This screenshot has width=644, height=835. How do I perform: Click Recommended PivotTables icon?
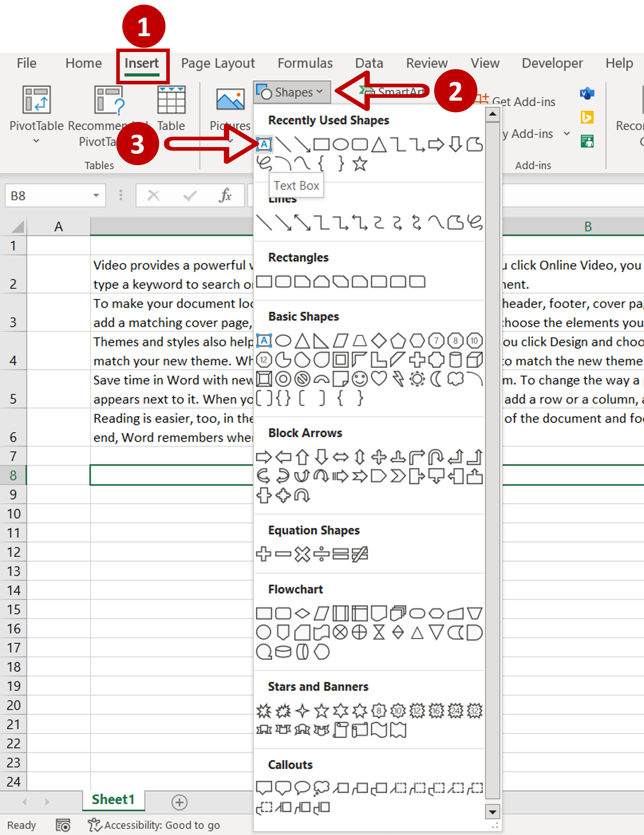pyautogui.click(x=109, y=100)
